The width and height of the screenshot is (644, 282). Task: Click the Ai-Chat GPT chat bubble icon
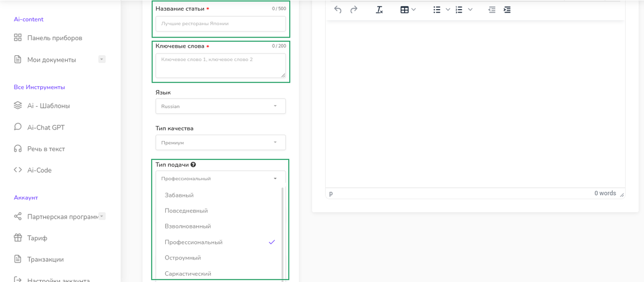tap(18, 127)
